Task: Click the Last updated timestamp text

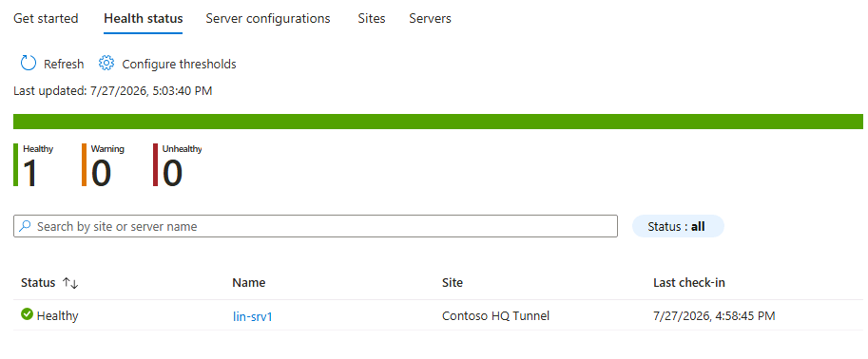Action: 113,91
